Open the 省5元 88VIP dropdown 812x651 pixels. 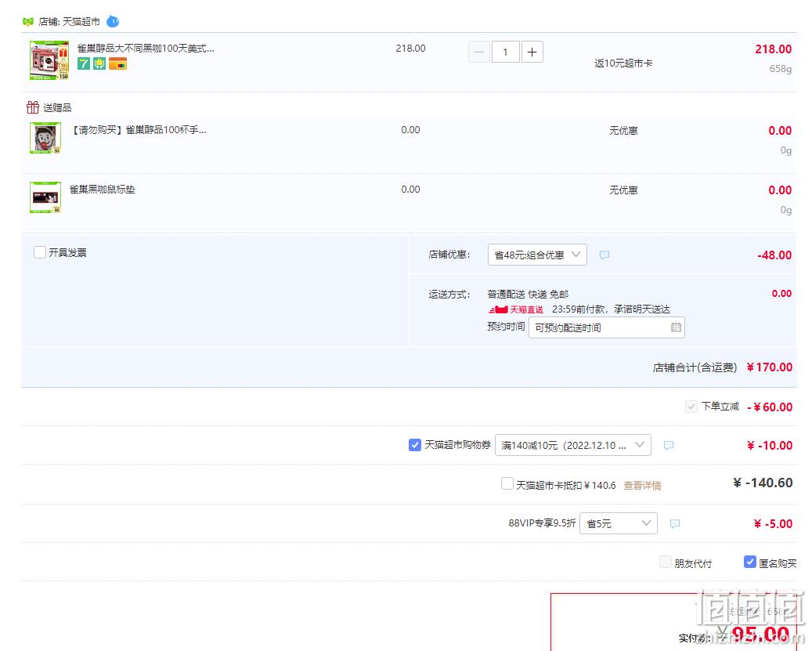(x=619, y=523)
